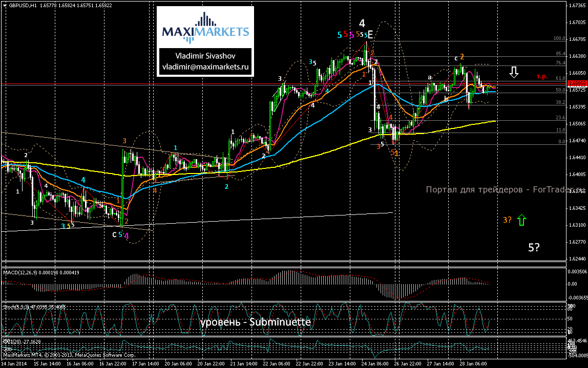Click the 1.64410 price scale value
The height and width of the screenshot is (368, 588).
click(x=578, y=157)
